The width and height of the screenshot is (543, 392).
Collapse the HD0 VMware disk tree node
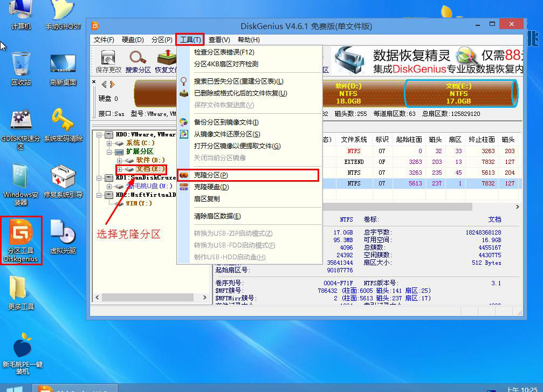pyautogui.click(x=99, y=135)
